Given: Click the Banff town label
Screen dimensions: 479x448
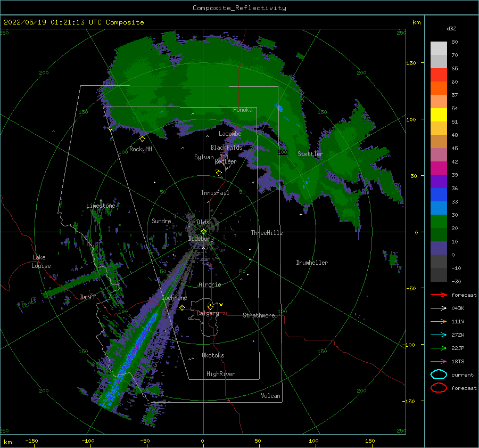Looking at the screenshot, I should coord(88,297).
